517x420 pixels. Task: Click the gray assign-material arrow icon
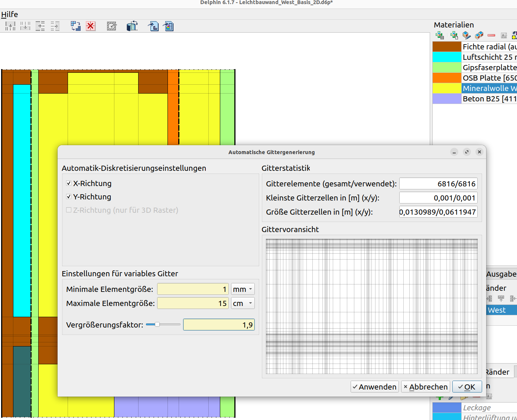click(504, 35)
